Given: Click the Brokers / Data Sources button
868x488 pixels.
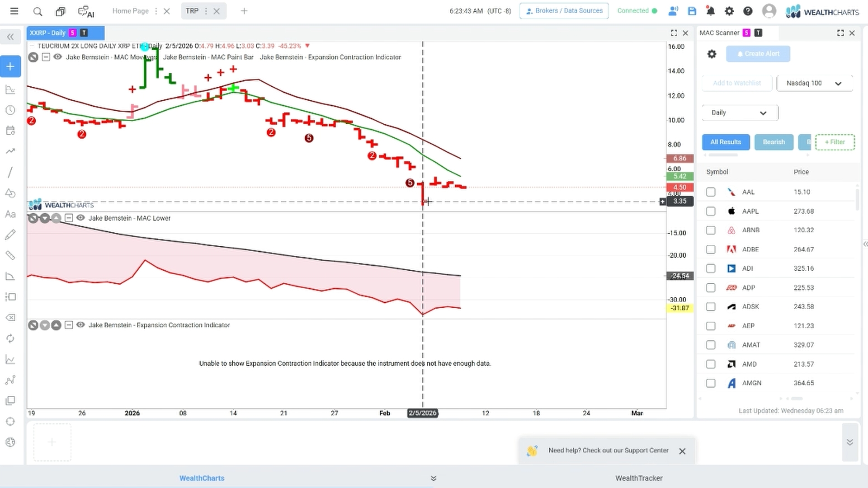Looking at the screenshot, I should tap(564, 11).
